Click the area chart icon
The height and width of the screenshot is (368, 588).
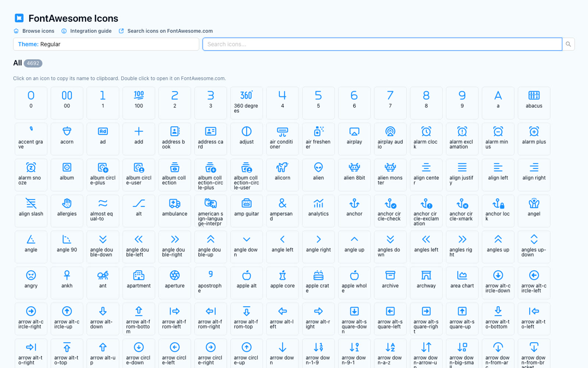tap(462, 283)
